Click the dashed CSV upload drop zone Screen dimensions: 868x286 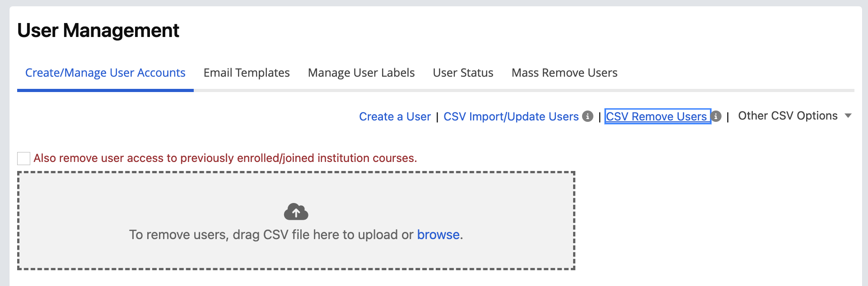296,221
